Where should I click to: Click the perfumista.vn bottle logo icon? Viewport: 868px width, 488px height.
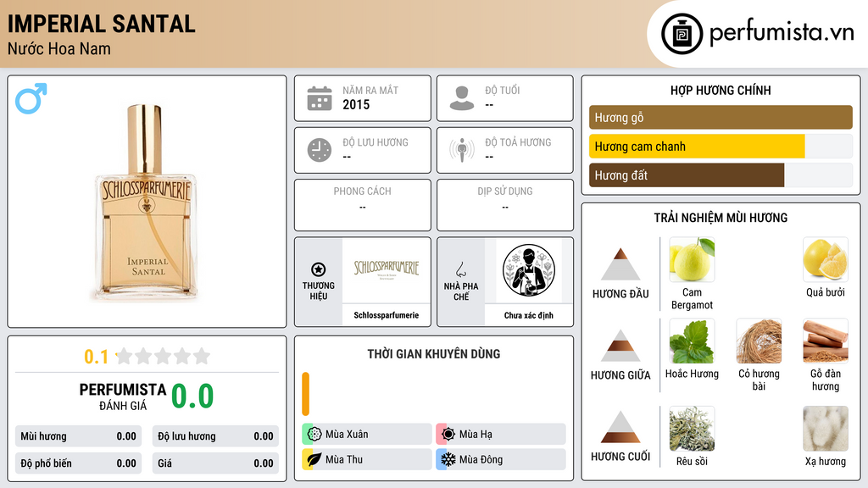pyautogui.click(x=682, y=34)
